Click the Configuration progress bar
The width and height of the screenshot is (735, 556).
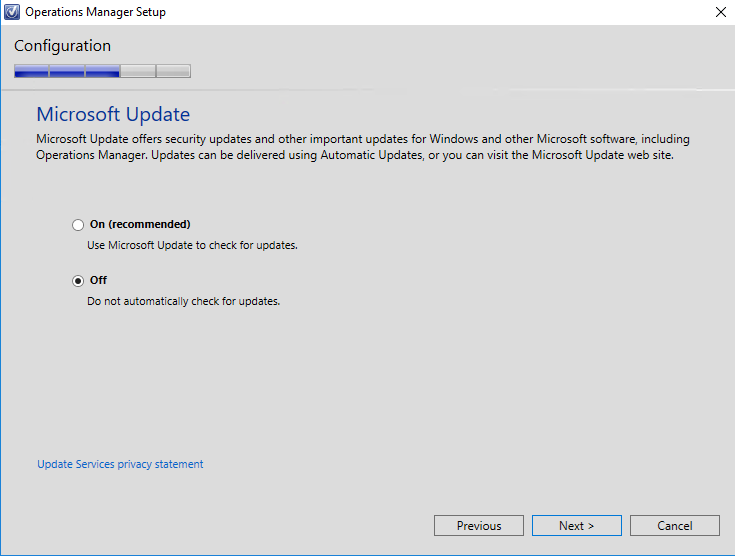pos(102,71)
